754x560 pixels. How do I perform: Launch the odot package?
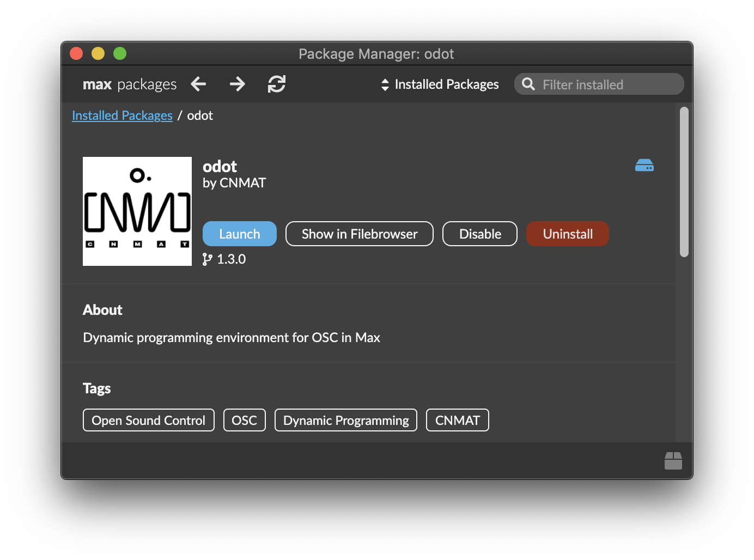240,234
